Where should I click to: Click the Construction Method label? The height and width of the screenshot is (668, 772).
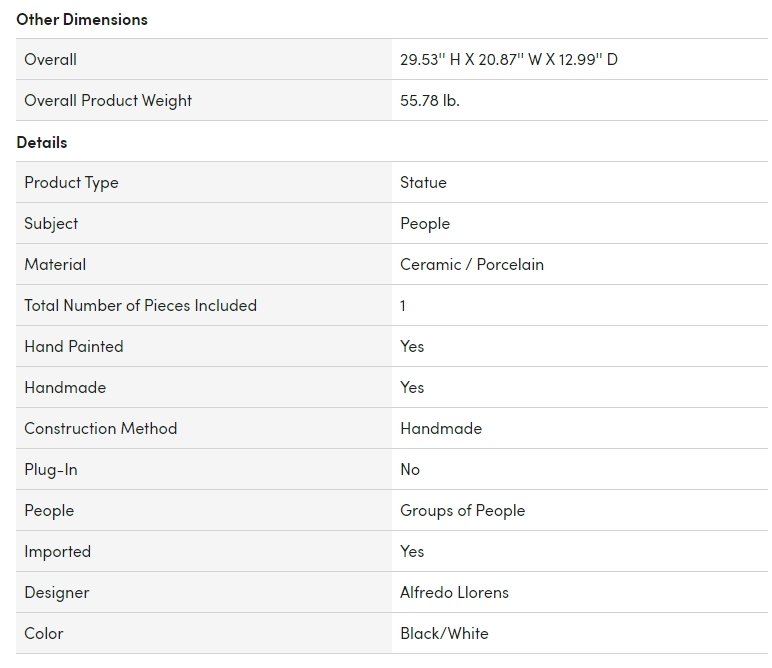tap(100, 428)
